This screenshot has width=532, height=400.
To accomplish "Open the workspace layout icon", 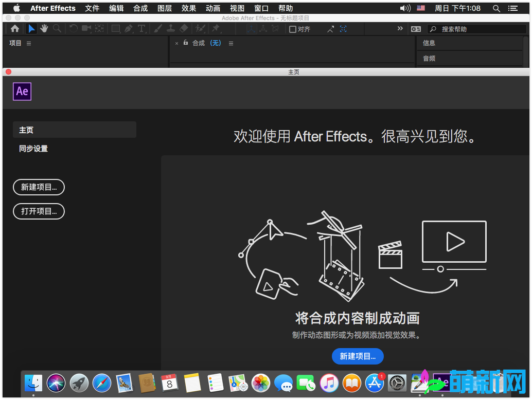I will pyautogui.click(x=416, y=29).
